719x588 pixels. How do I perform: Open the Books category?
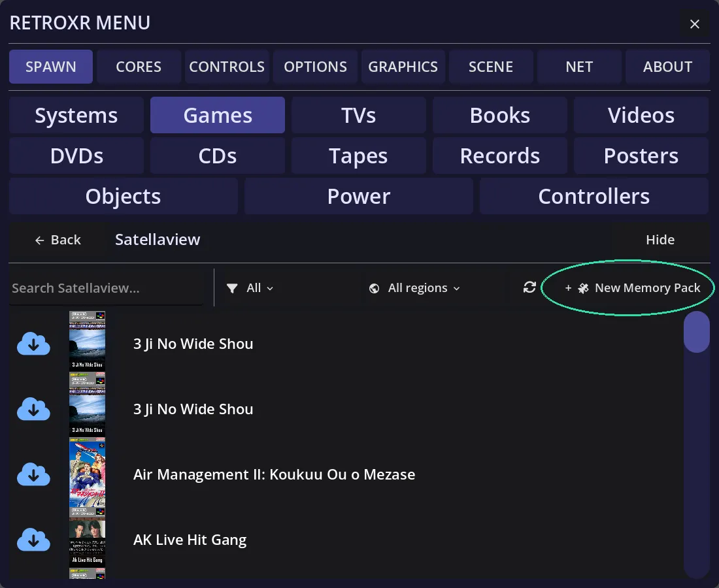[x=500, y=115]
